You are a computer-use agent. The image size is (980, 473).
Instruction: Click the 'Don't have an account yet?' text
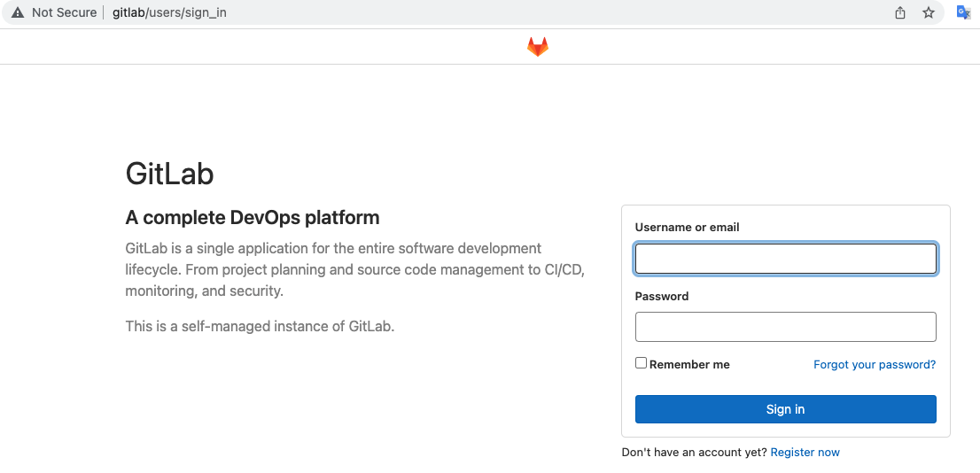(x=694, y=453)
